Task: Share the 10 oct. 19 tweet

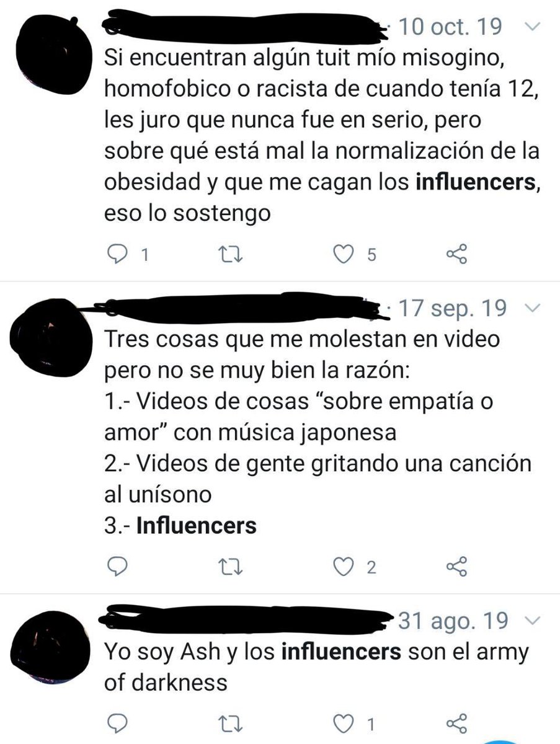Action: pos(456,255)
